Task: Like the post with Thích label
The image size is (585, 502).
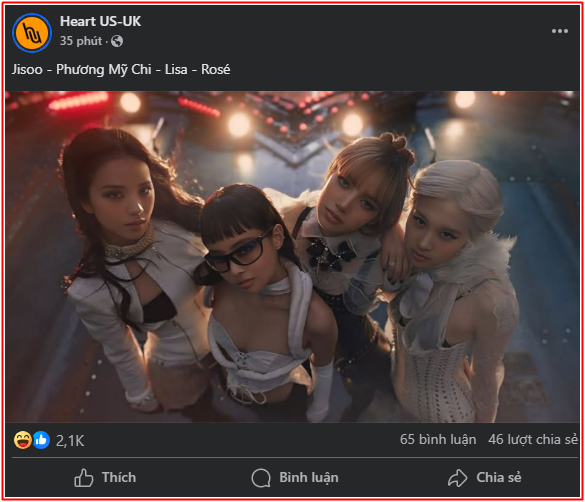Action: pyautogui.click(x=119, y=477)
